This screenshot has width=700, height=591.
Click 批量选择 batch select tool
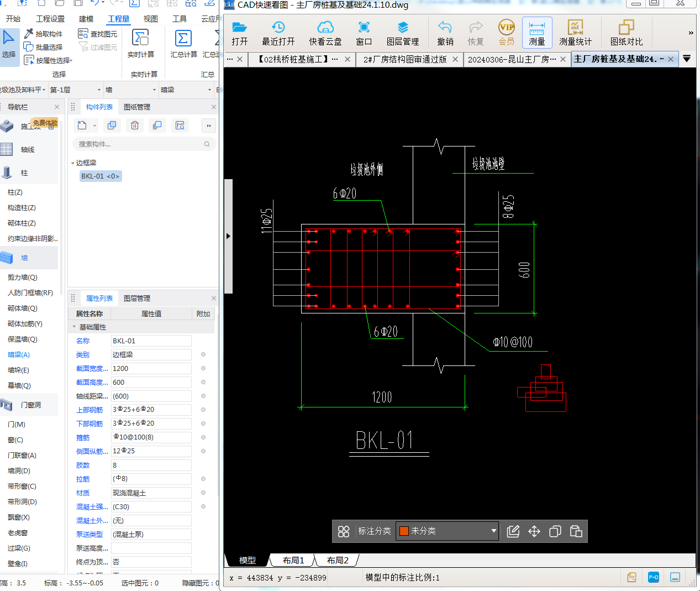44,47
